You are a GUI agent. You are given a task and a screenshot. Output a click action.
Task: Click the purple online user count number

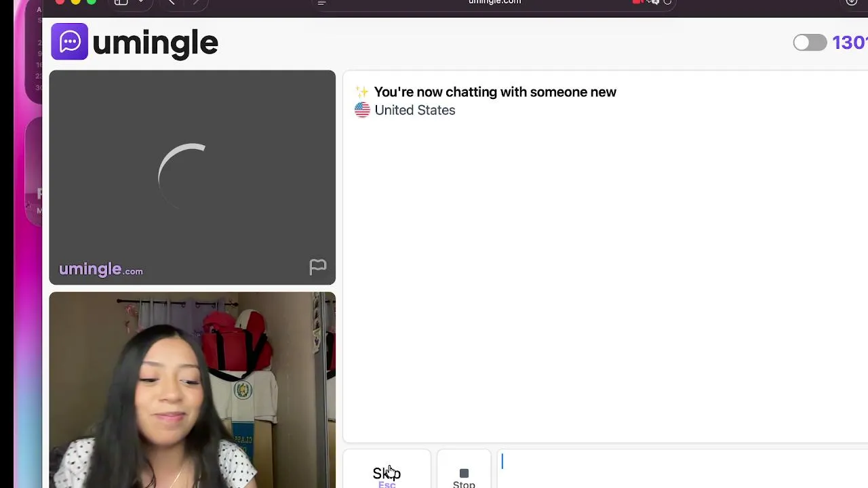coord(850,43)
